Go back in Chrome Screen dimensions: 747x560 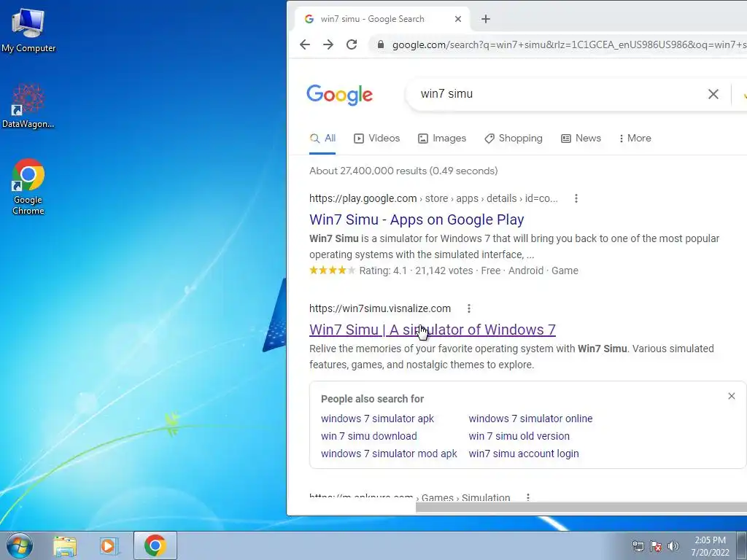tap(305, 44)
